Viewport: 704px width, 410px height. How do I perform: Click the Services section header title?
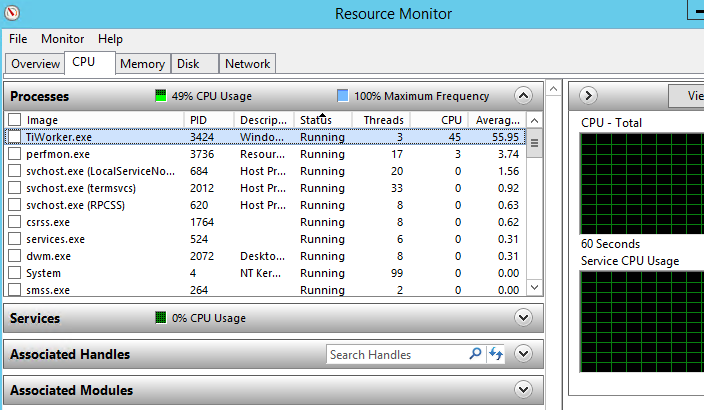pos(35,318)
